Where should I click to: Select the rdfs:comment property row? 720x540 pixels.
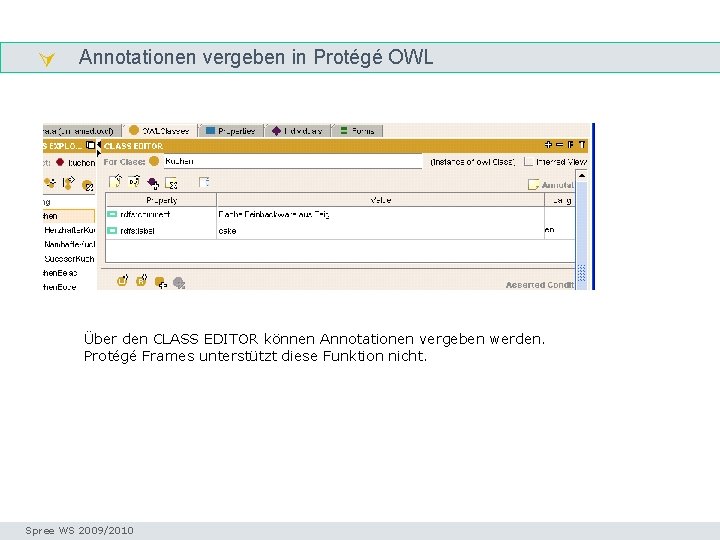pyautogui.click(x=340, y=214)
